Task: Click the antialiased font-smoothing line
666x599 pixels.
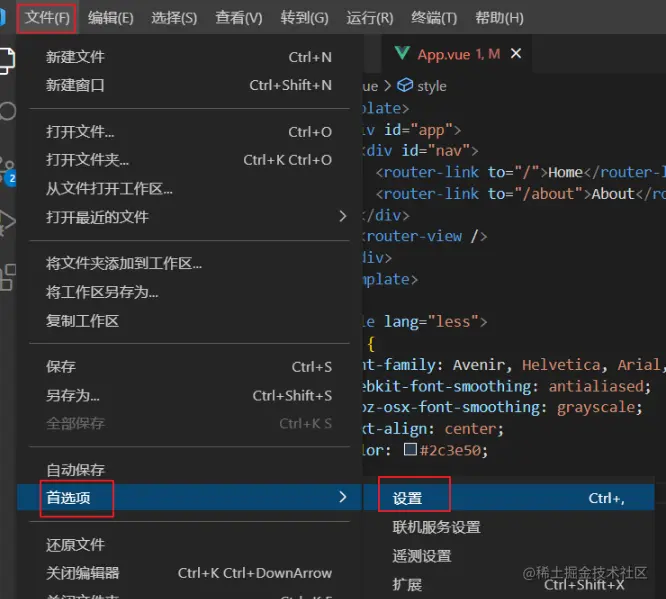Action: click(x=507, y=386)
